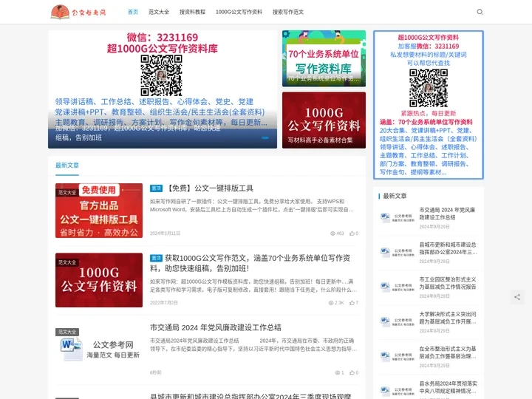Open 搜资料教程 menu item

pyautogui.click(x=192, y=12)
